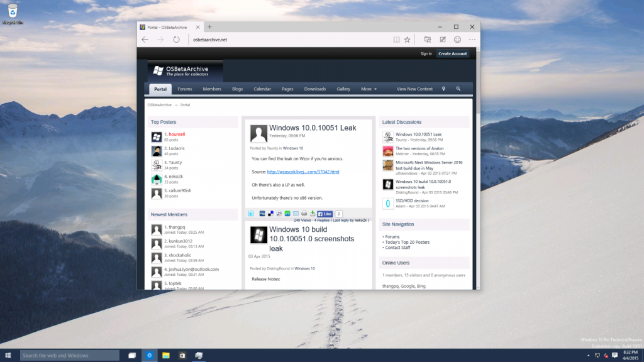Click the Create Account button
Viewport: 644px width, 362px height.
click(x=453, y=54)
